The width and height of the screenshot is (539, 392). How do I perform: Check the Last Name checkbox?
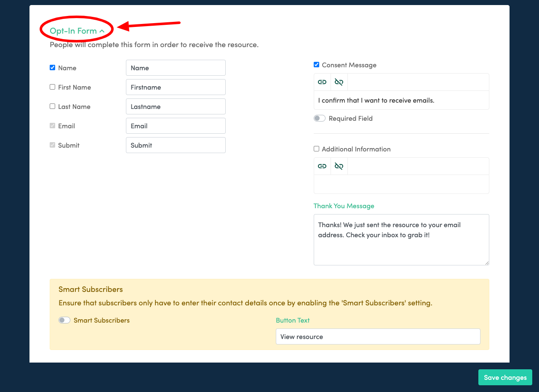point(52,106)
